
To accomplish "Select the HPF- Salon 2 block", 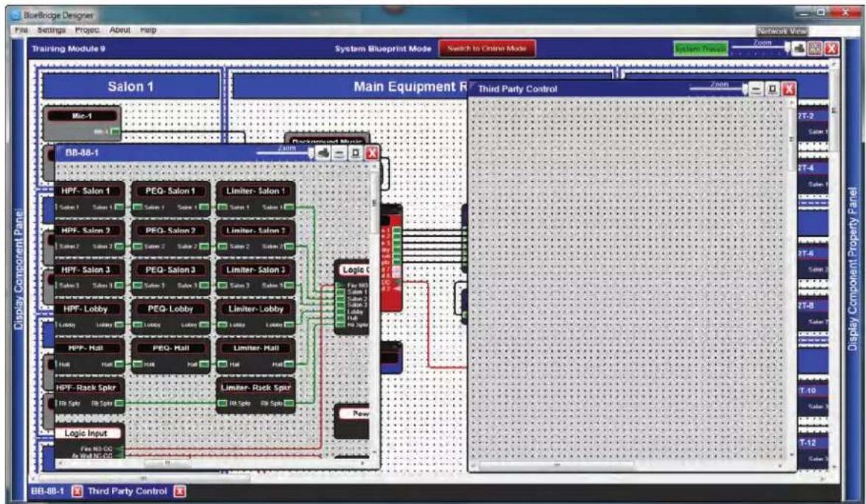I will tap(90, 238).
